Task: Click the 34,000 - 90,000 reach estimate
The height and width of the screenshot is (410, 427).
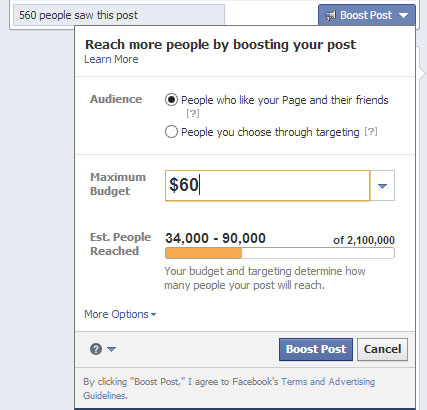Action: (215, 238)
